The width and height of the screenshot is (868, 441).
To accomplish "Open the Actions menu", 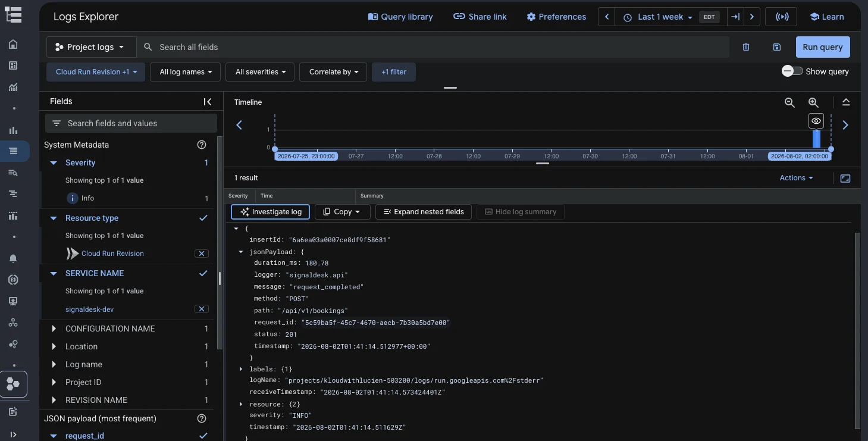I will tap(796, 178).
